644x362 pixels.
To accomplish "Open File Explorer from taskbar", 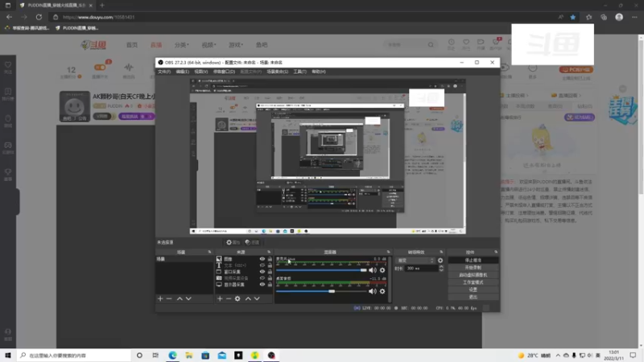I will coord(189,356).
